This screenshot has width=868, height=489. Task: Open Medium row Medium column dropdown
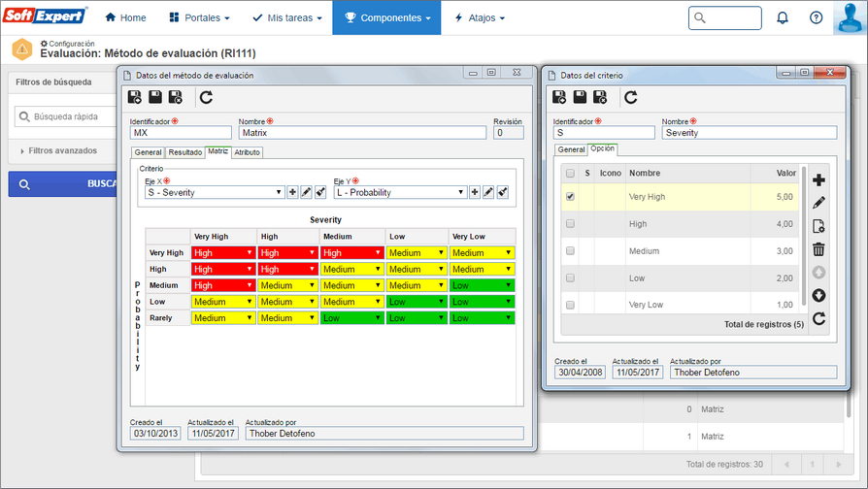coord(351,285)
